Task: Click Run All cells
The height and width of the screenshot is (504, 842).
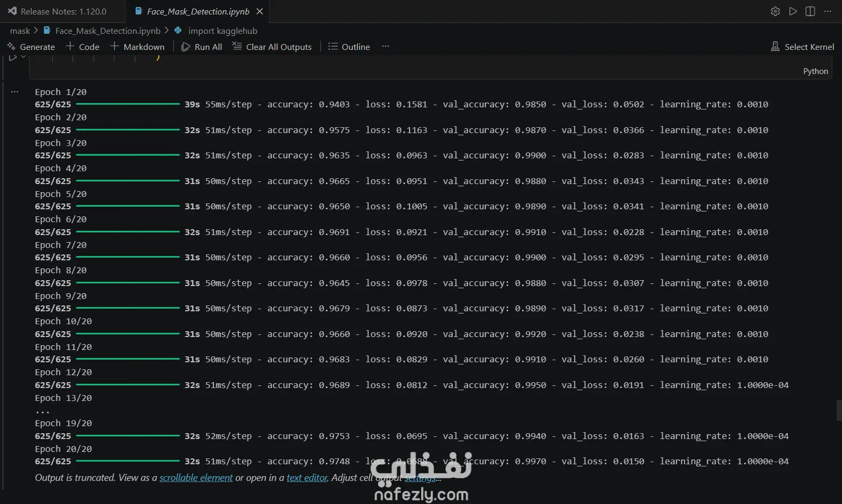Action: coord(202,47)
